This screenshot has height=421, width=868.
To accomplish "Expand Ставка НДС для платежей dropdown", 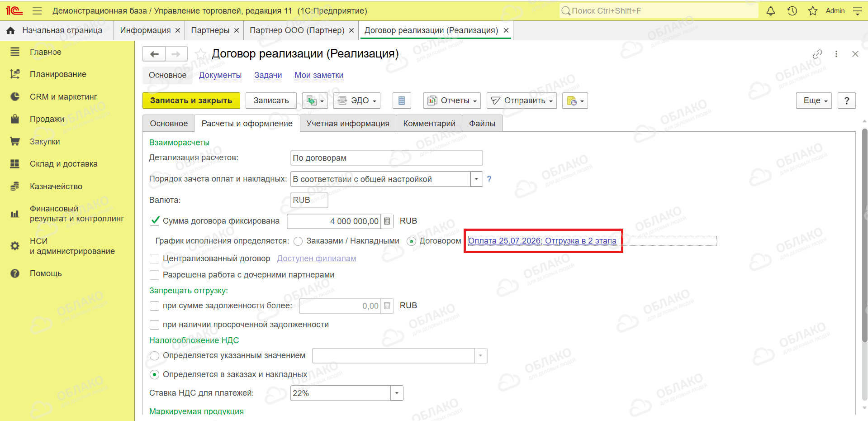I will coord(397,393).
